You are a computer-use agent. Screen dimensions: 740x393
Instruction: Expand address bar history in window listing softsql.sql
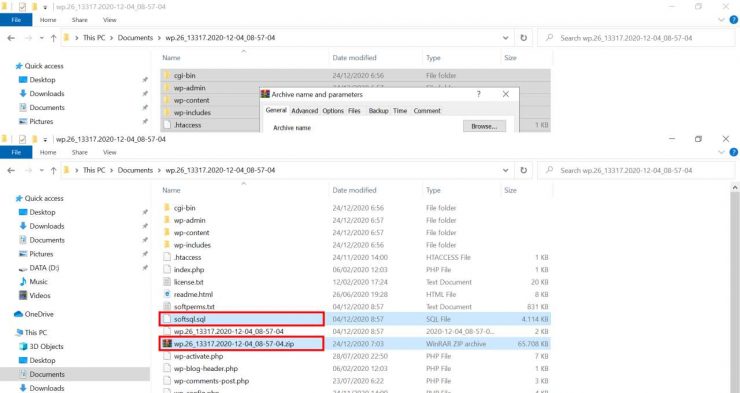[x=505, y=170]
